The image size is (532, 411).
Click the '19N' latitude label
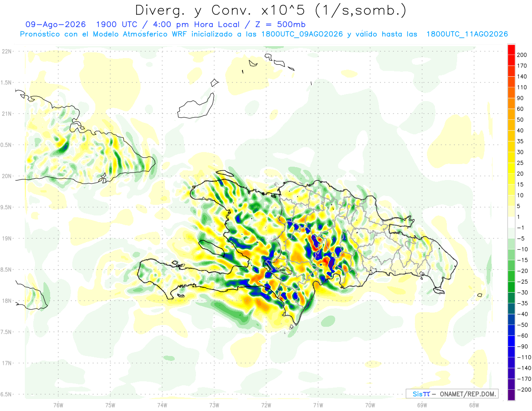pos(6,239)
